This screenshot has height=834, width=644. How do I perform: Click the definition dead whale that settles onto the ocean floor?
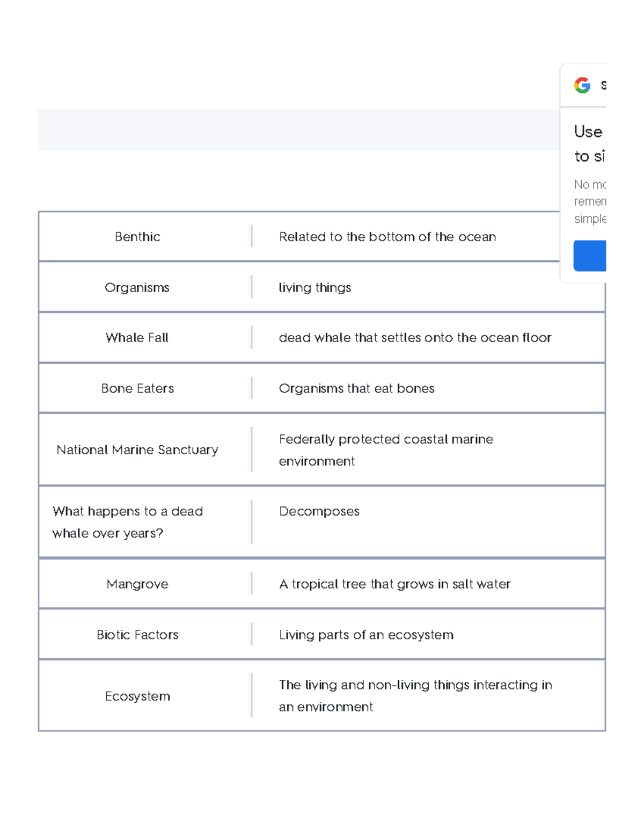point(415,338)
